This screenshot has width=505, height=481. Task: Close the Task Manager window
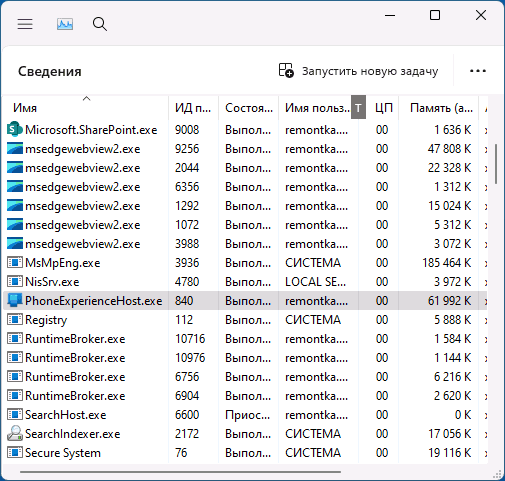tap(481, 15)
